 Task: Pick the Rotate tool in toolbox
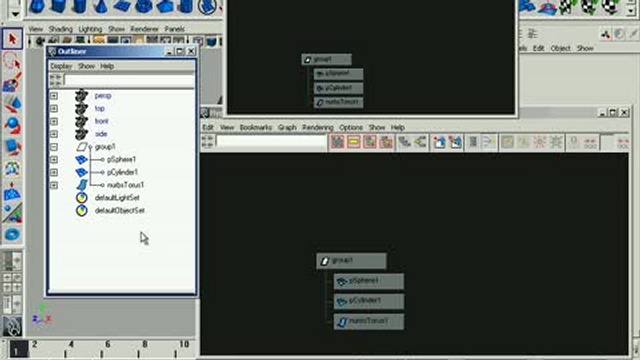point(12,125)
